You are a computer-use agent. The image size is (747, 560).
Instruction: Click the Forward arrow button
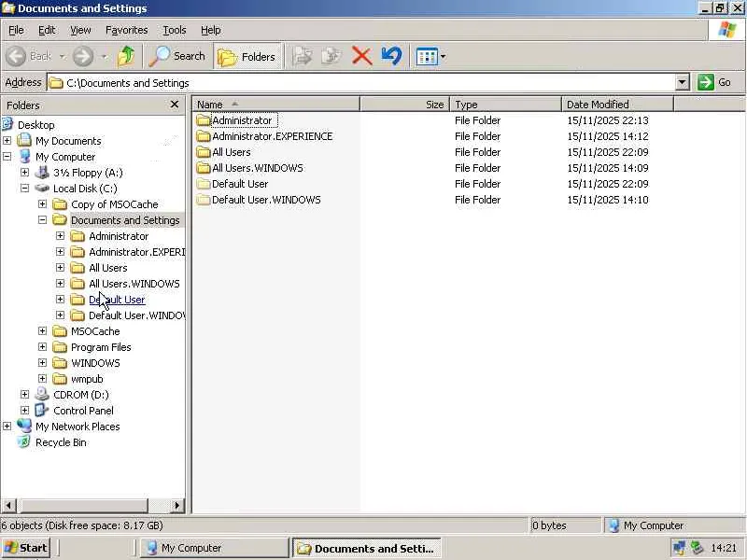(x=83, y=57)
